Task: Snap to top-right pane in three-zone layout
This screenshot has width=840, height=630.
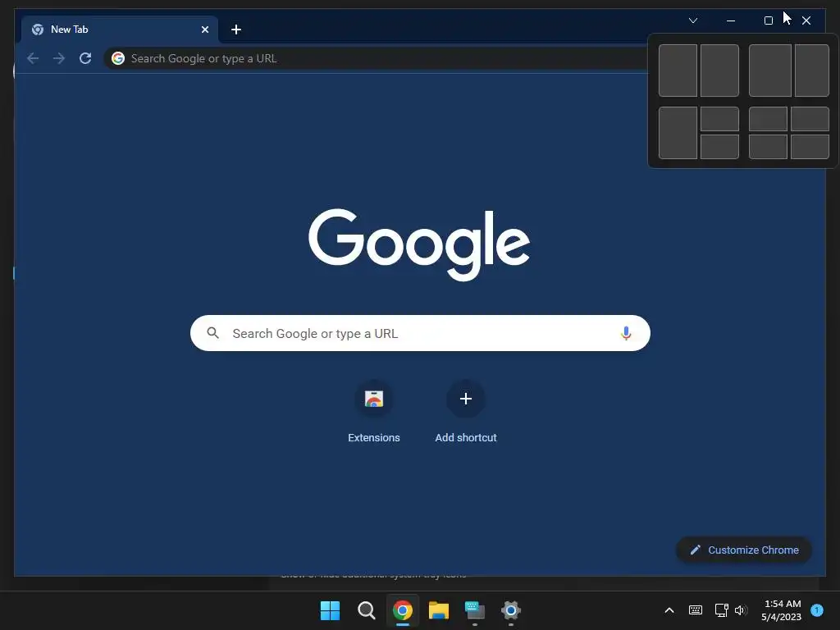Action: pyautogui.click(x=719, y=119)
